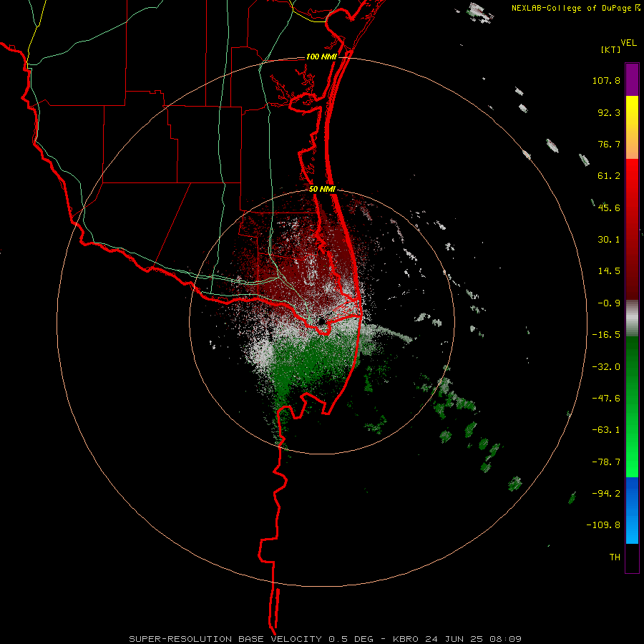Click the 14.5 velocity scale value
Screen dimensions: 644x644
point(609,271)
